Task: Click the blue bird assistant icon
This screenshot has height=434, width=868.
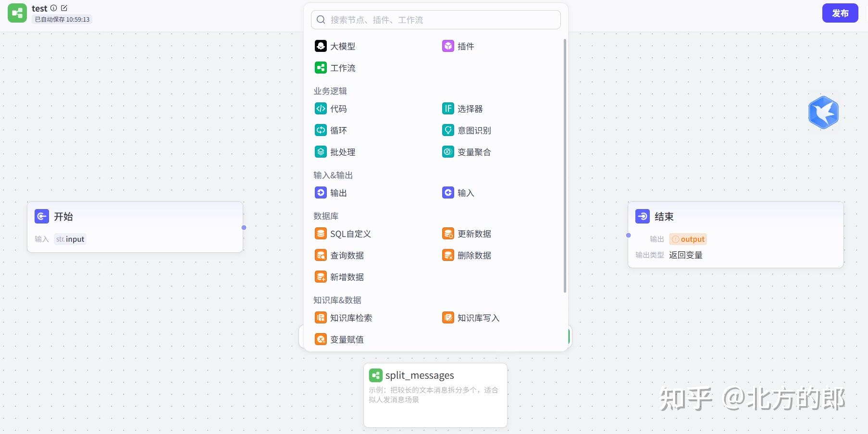Action: (823, 112)
